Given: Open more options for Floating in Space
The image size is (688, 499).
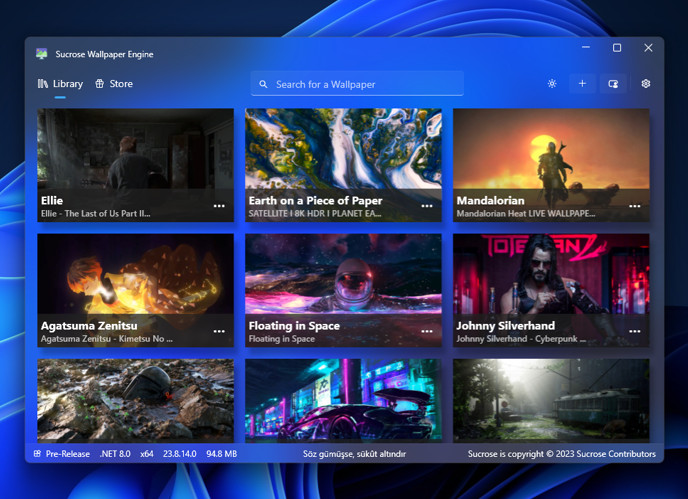Looking at the screenshot, I should tap(427, 331).
